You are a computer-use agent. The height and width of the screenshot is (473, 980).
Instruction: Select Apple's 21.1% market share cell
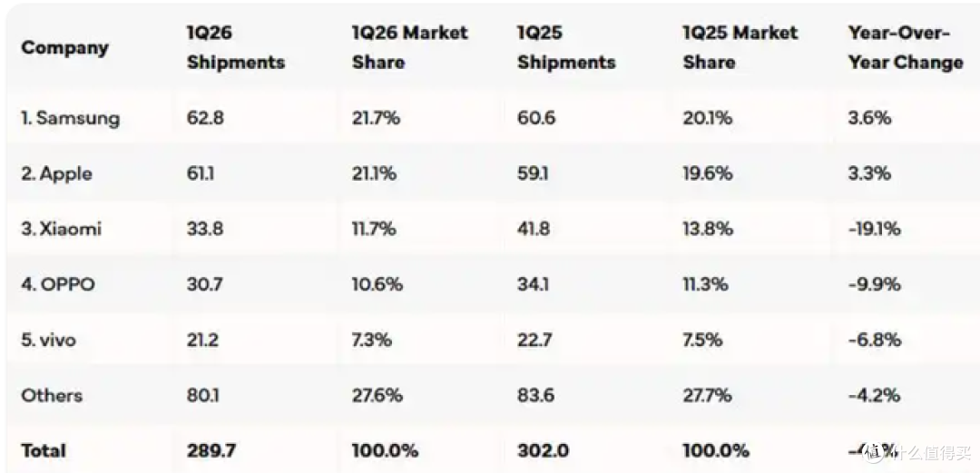pyautogui.click(x=374, y=173)
